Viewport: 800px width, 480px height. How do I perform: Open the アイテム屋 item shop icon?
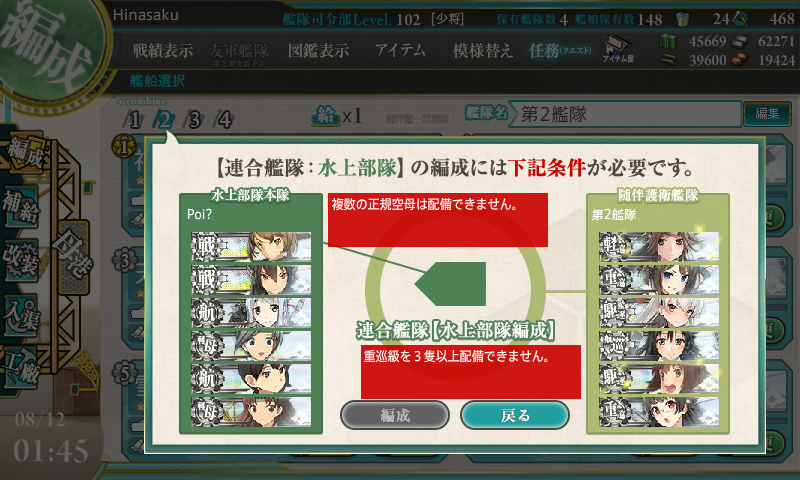618,49
